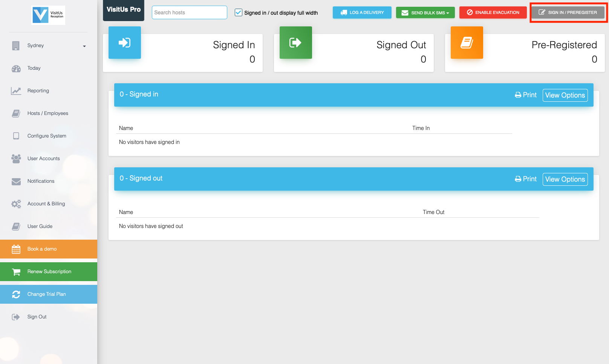Click the Time In column header
Screen dimensions: 609x364
pos(421,128)
